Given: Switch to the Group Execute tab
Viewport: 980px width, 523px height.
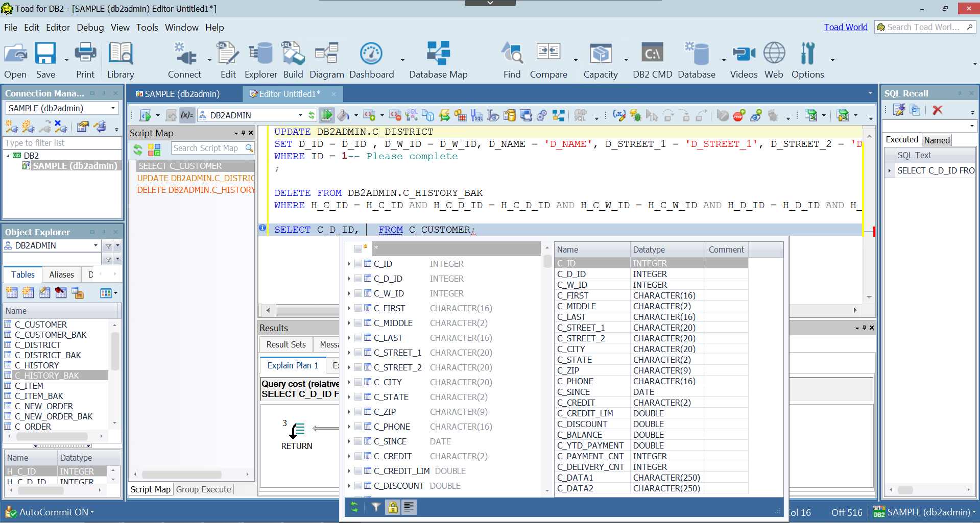Looking at the screenshot, I should [204, 489].
